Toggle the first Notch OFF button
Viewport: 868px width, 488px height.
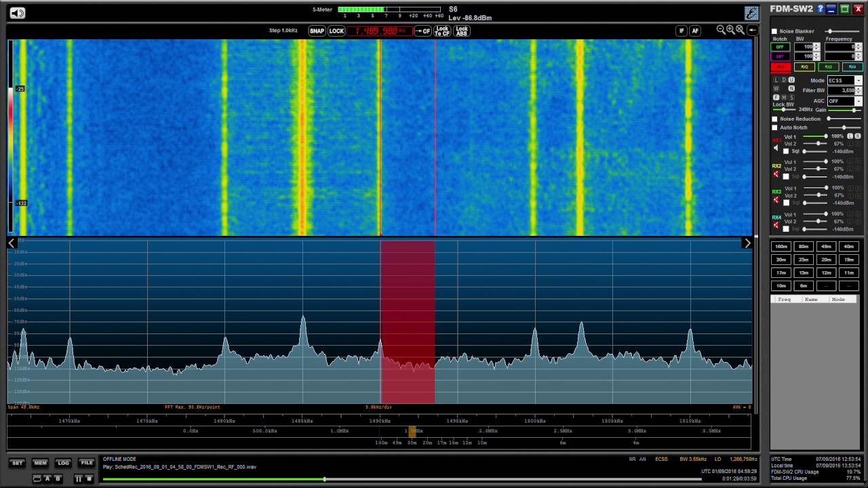point(781,47)
